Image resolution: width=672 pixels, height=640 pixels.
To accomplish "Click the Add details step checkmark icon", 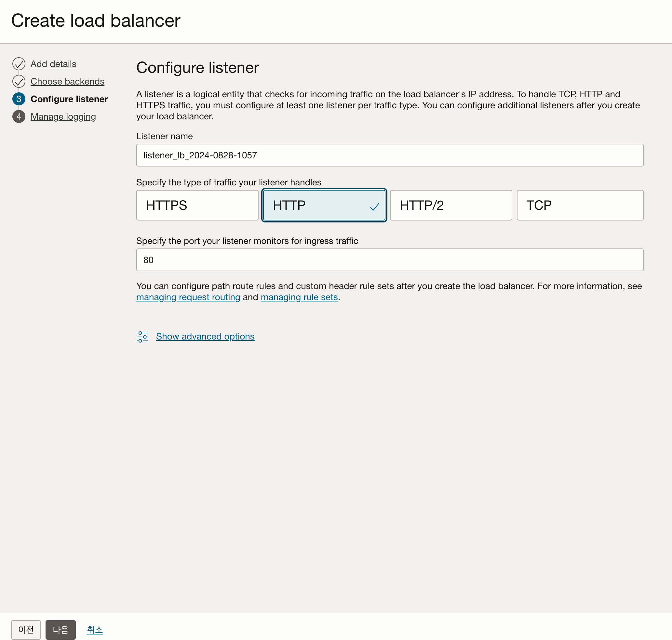I will (19, 64).
